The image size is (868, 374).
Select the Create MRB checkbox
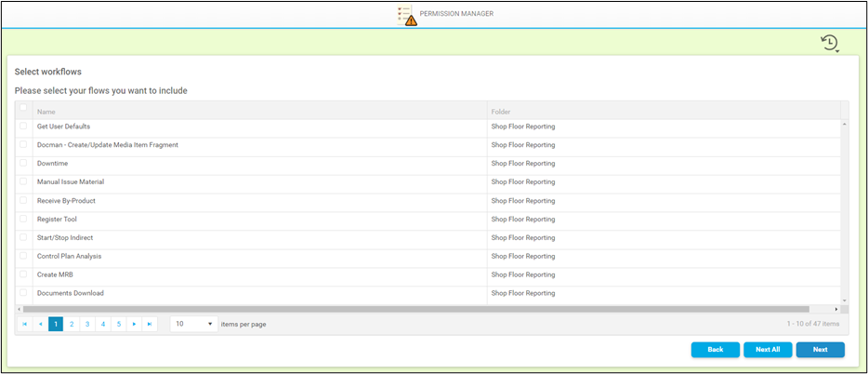(x=23, y=274)
